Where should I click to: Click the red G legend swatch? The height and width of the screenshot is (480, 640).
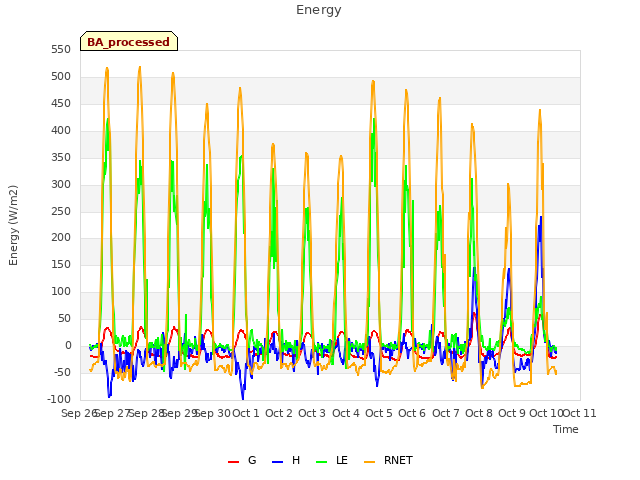point(233,462)
